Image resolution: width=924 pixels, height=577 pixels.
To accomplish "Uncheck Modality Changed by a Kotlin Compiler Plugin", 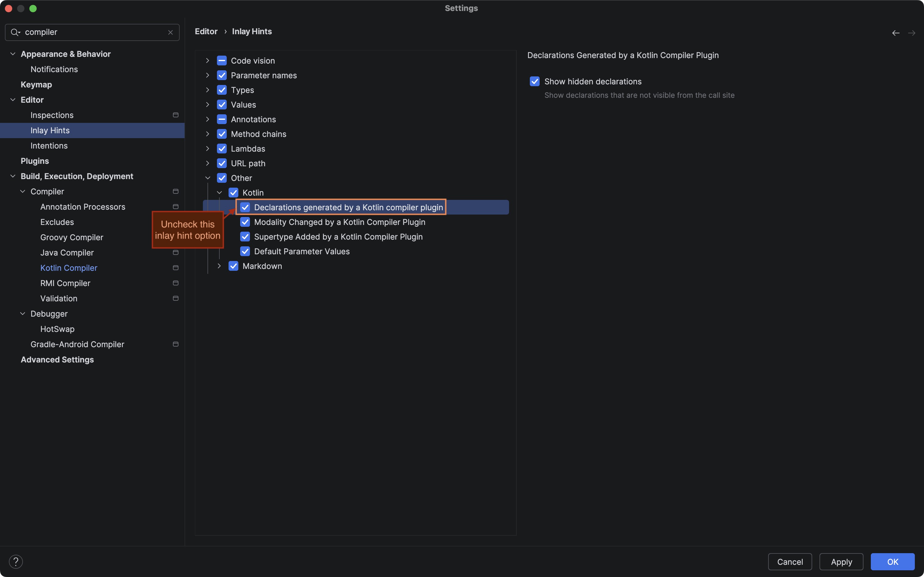I will (x=245, y=222).
